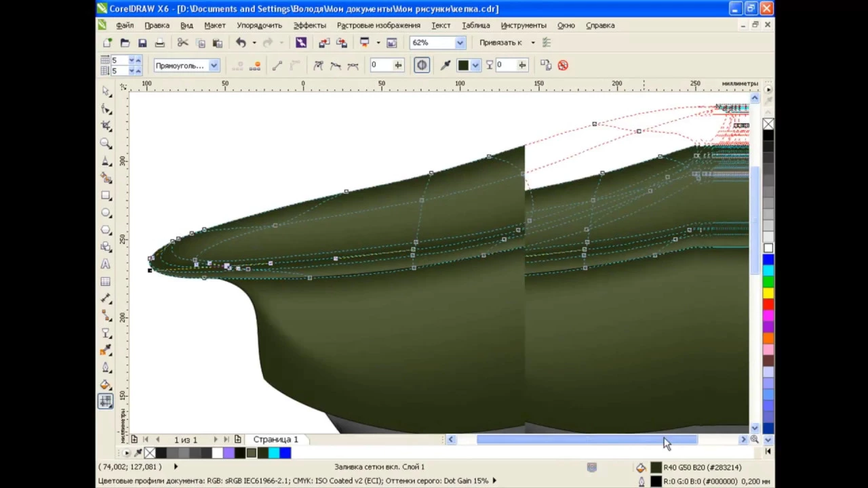Select the Zoom magnifier tool
This screenshot has width=868, height=488.
click(106, 143)
